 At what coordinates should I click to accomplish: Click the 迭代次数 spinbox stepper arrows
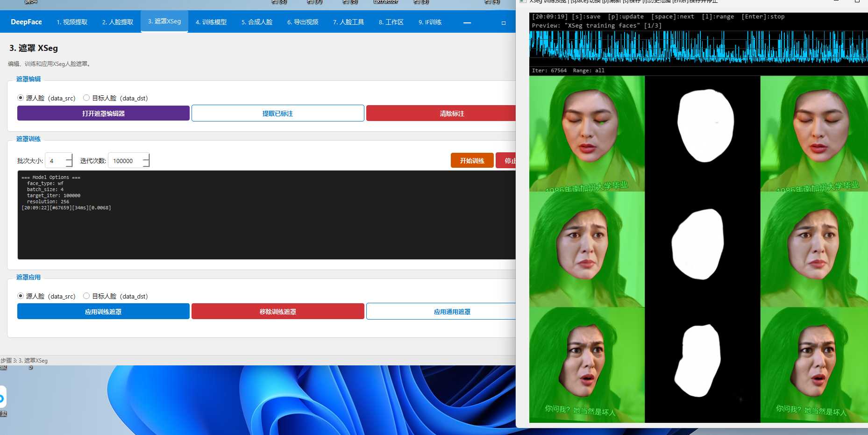click(146, 161)
